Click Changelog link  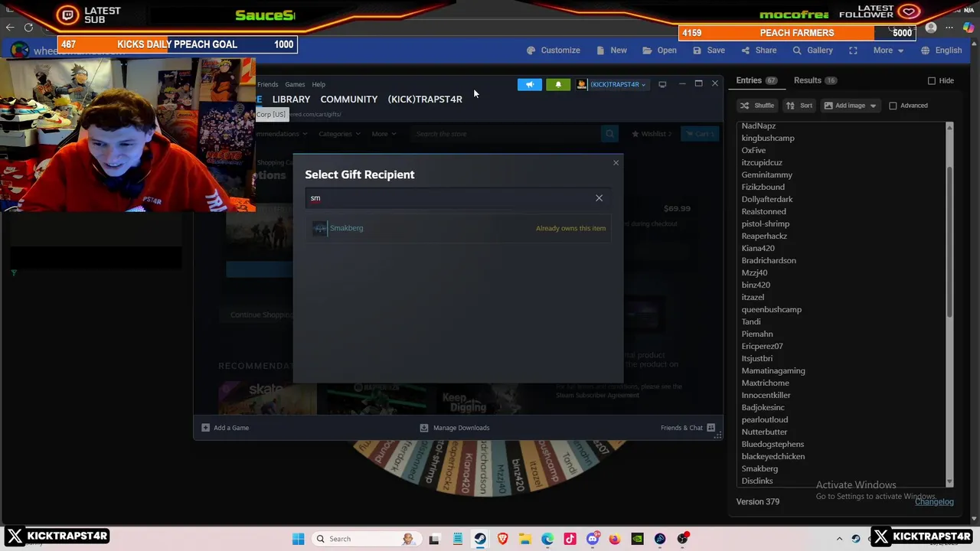pos(934,502)
